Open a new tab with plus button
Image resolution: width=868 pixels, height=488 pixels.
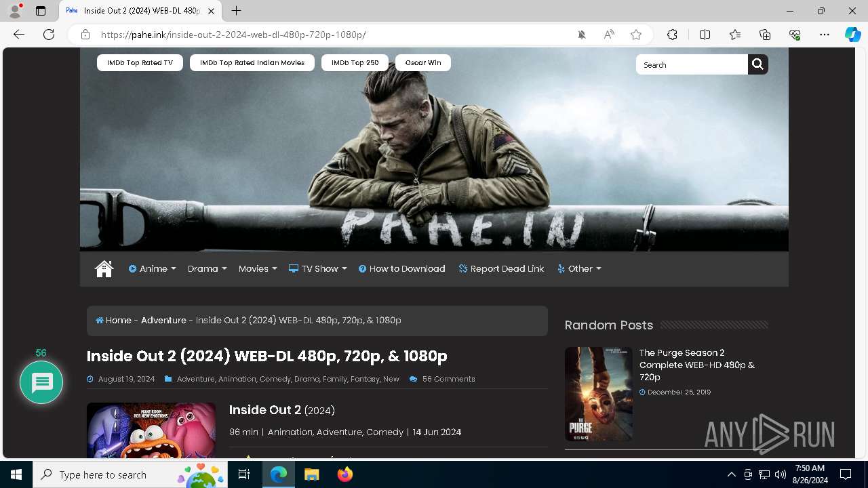pyautogui.click(x=236, y=11)
